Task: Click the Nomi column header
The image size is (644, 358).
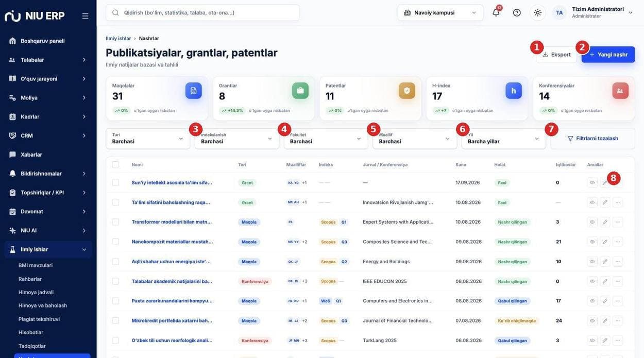Action: [x=137, y=165]
